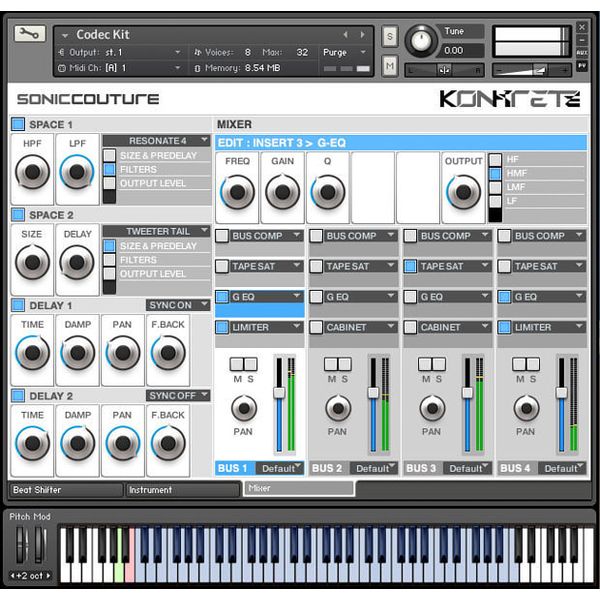Screen dimensions: 600x600
Task: Click the G-EQ Q knob
Action: click(328, 192)
